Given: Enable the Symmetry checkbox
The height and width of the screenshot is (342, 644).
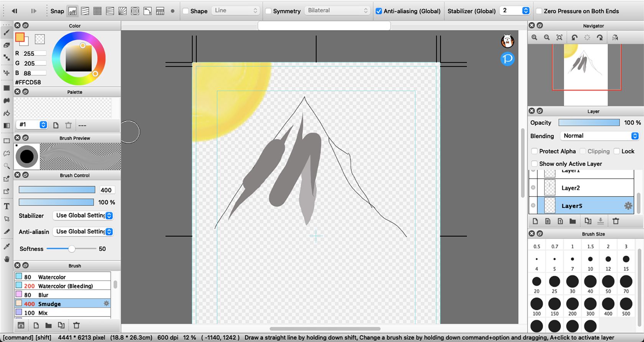Looking at the screenshot, I should click(268, 11).
